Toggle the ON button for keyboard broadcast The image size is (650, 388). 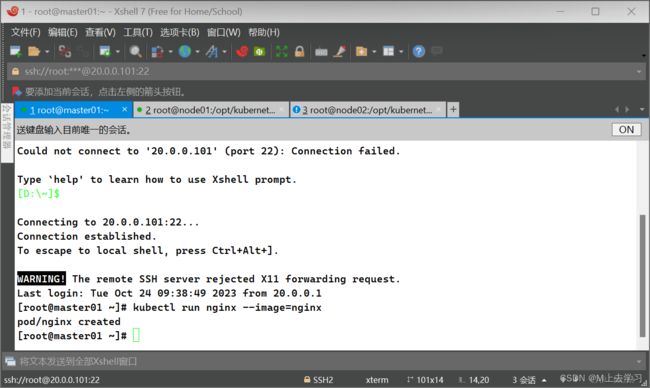tap(626, 130)
